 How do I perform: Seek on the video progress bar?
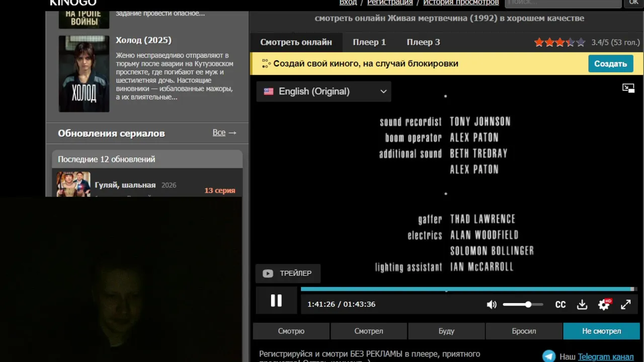[x=469, y=289]
